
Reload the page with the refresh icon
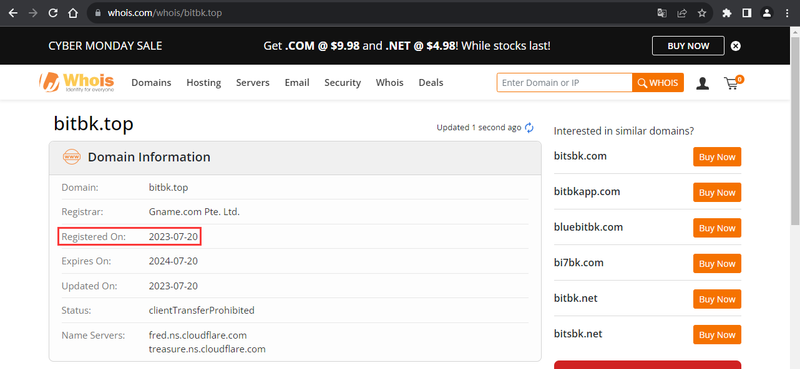[53, 13]
